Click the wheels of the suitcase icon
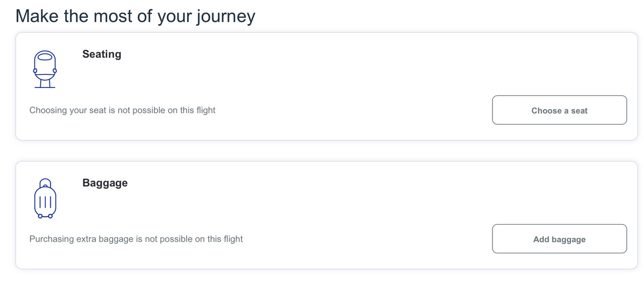 40,216
